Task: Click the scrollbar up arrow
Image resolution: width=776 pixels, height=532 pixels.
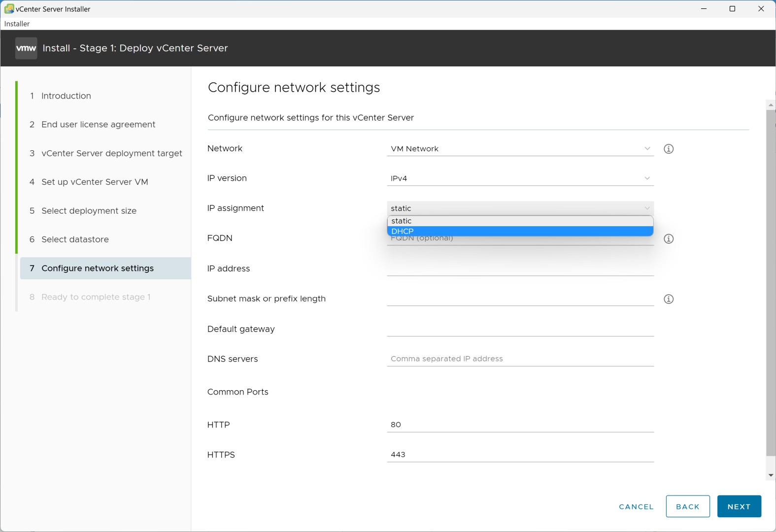Action: pos(771,105)
